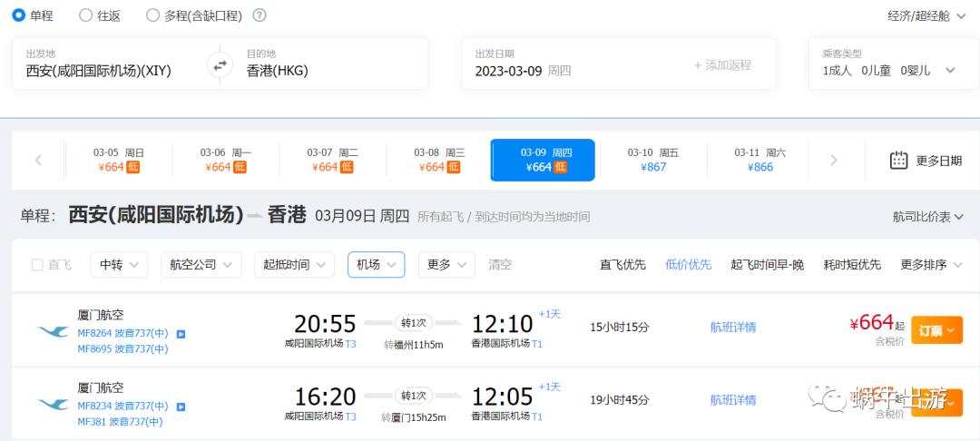Click 添加返程 to add a return date
This screenshot has height=441, width=980.
(x=722, y=65)
